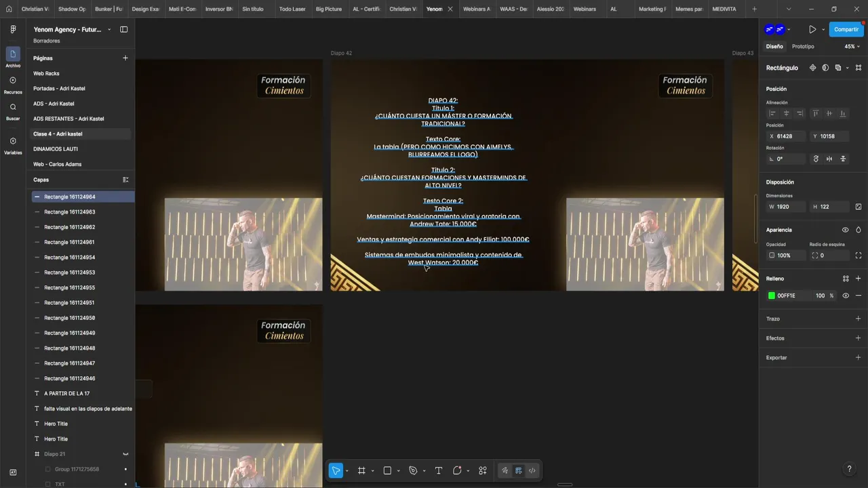
Task: Click the align top icon
Action: (815, 113)
